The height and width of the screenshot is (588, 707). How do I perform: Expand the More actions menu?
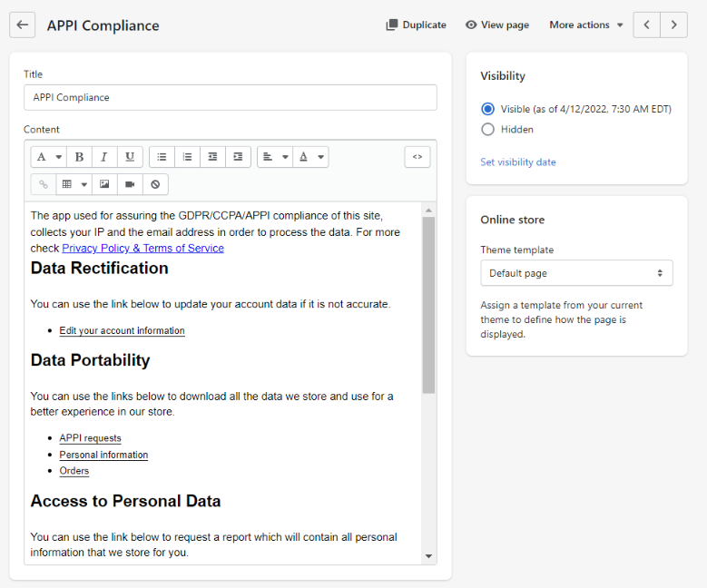pos(585,24)
